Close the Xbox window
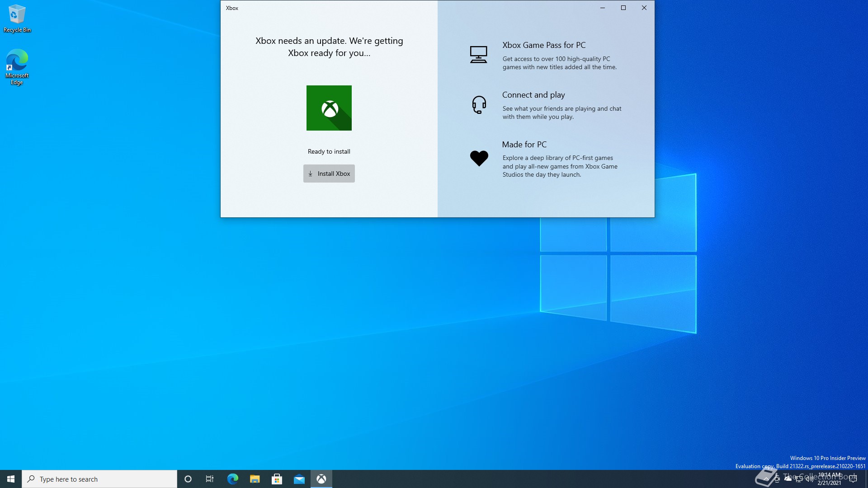 point(644,8)
